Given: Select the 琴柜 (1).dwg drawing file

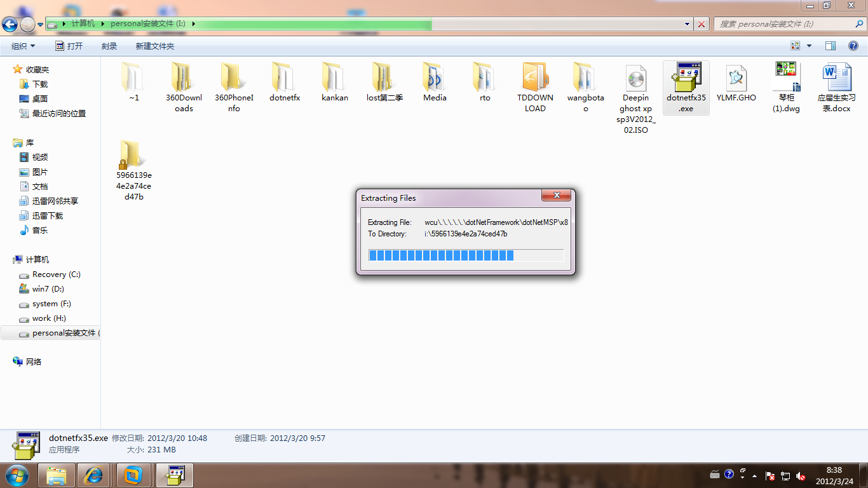Looking at the screenshot, I should (x=786, y=77).
